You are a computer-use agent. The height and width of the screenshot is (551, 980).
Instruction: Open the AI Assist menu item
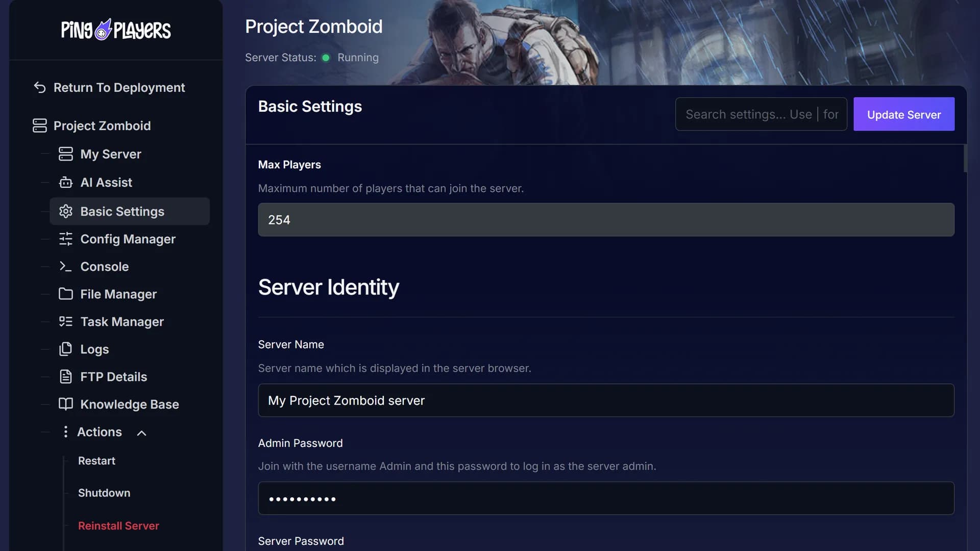[x=106, y=183]
